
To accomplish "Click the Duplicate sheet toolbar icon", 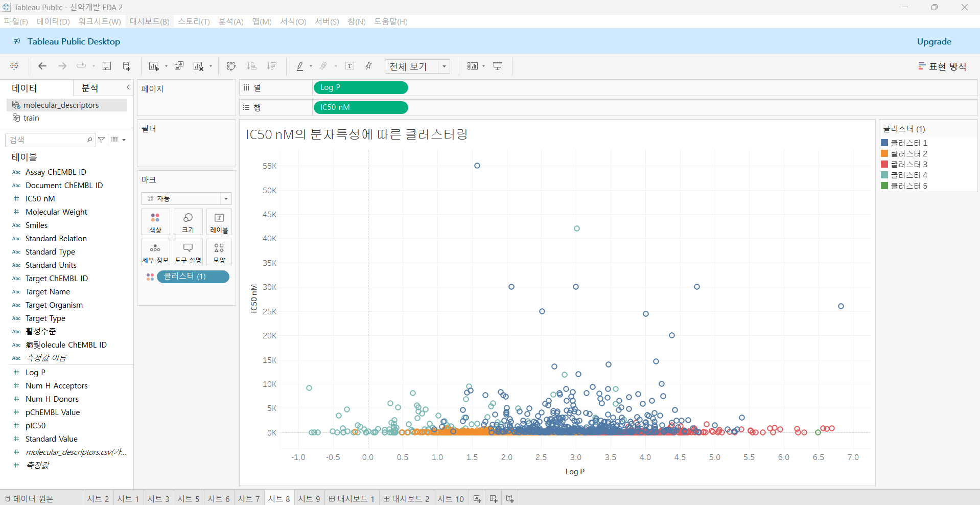I will (179, 66).
